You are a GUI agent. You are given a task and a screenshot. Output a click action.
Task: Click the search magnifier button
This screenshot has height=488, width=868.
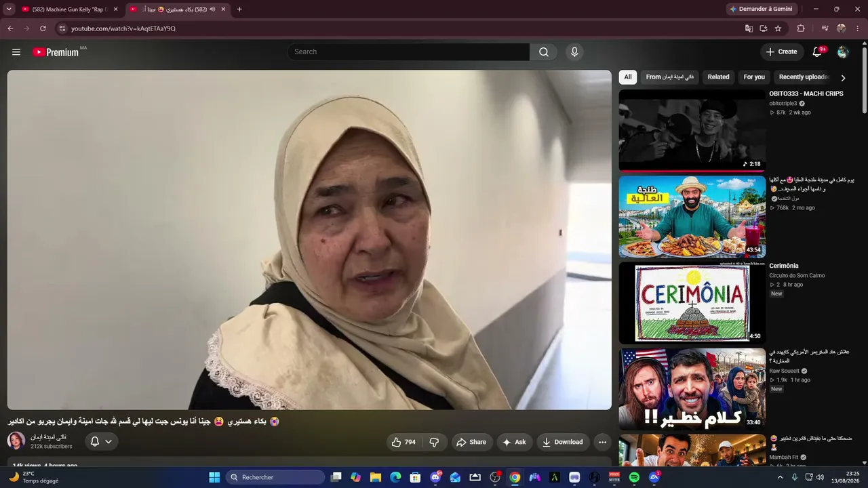coord(544,52)
